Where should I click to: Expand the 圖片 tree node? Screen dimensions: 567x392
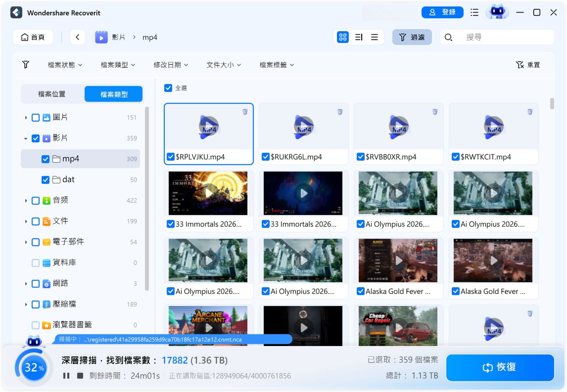tap(26, 118)
